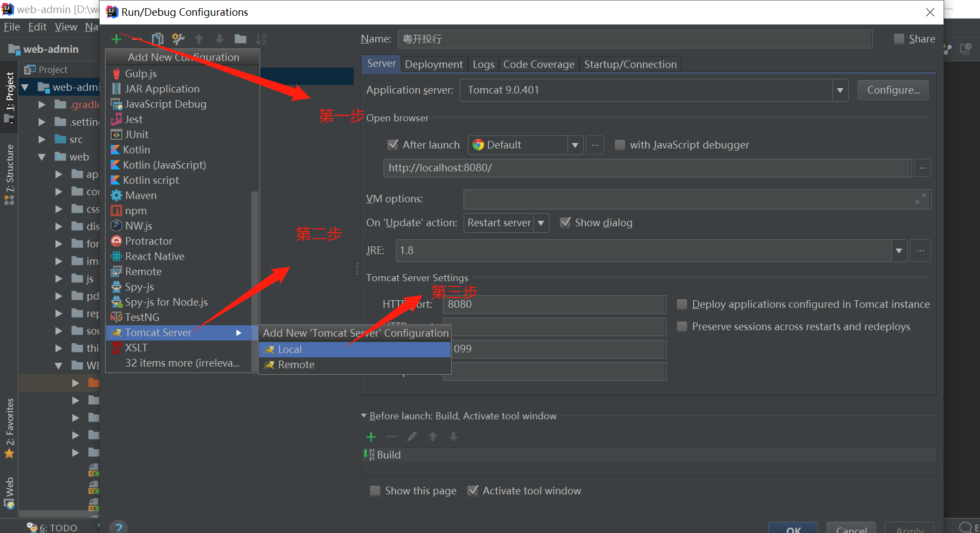Click the Copy Configuration icon in toolbar
This screenshot has height=533, width=980.
coord(158,39)
